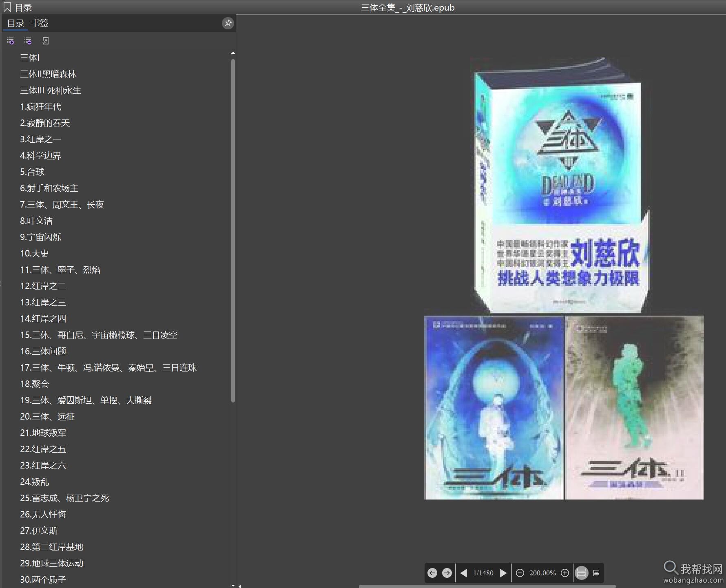Open chapter 13.红岸之三
This screenshot has height=588, width=726.
(43, 303)
